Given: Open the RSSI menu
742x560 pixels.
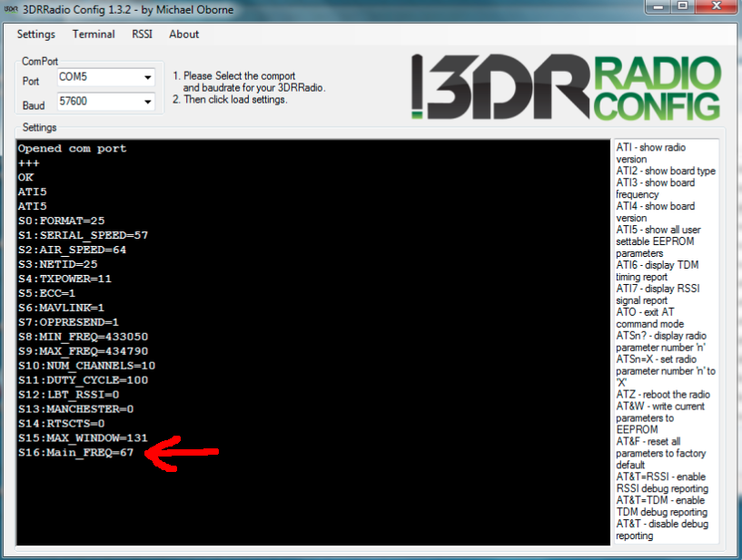Looking at the screenshot, I should (142, 34).
